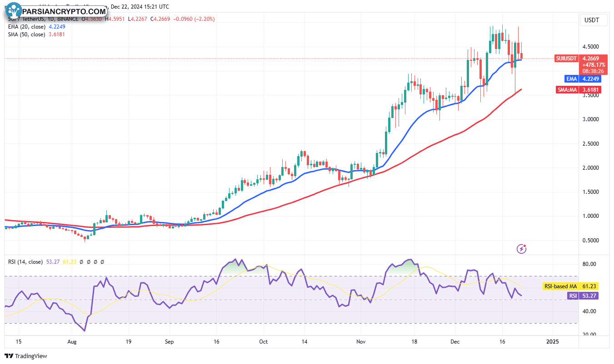Click the 0.5000 price axis label
The image size is (614, 364).
592,241
